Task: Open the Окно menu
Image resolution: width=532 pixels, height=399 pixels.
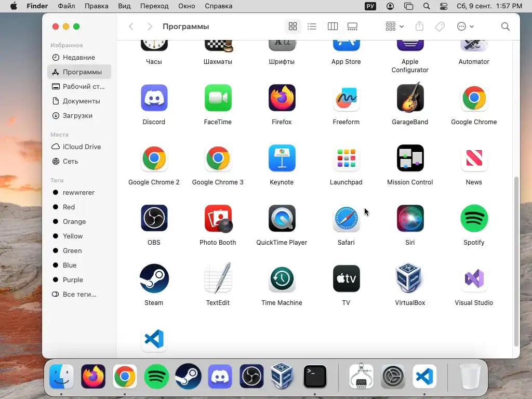Action: (187, 6)
